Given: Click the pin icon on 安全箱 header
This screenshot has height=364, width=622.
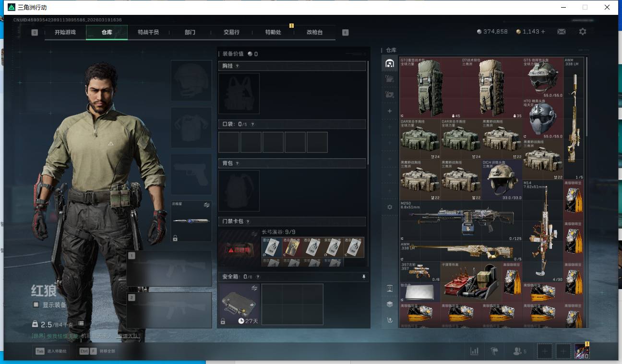Looking at the screenshot, I should [x=364, y=277].
